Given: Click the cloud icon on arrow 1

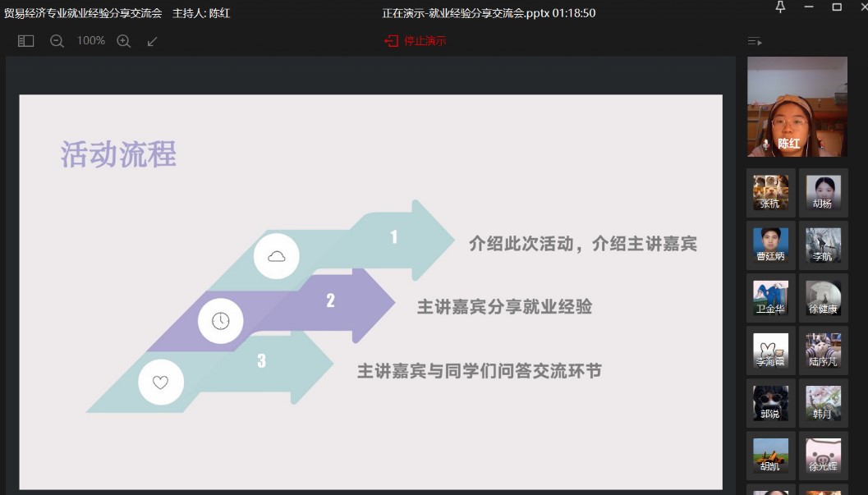Looking at the screenshot, I should [x=277, y=256].
